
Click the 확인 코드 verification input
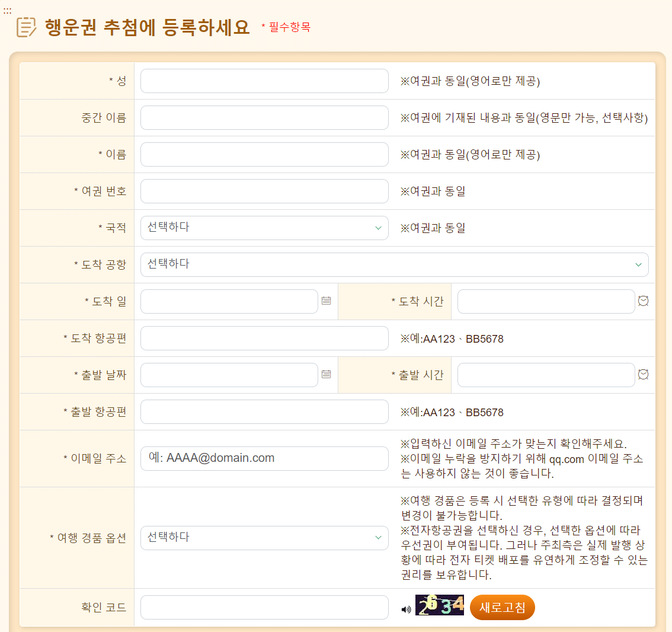264,607
